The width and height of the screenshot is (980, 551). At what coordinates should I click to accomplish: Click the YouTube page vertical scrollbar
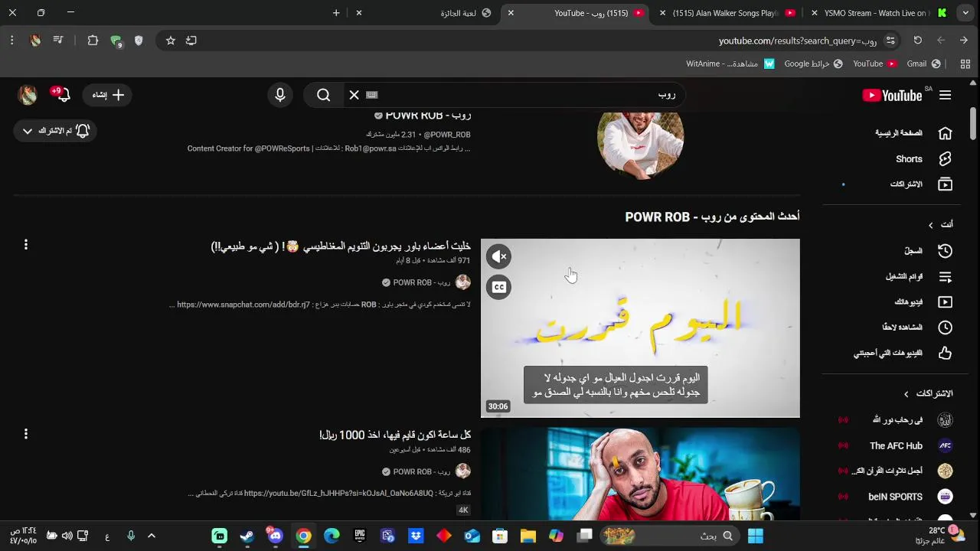pyautogui.click(x=973, y=122)
